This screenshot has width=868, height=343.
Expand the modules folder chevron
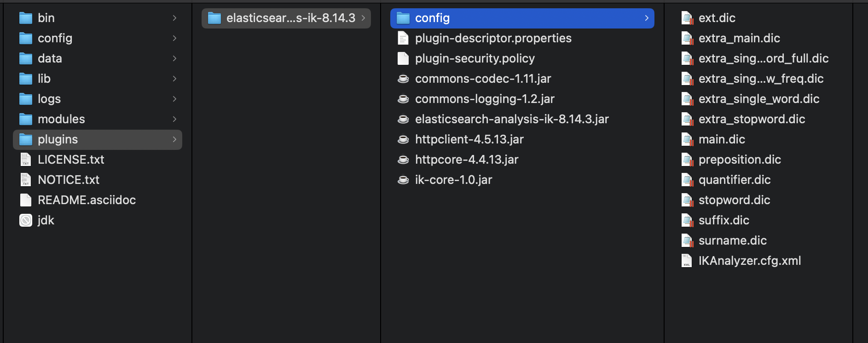click(174, 119)
